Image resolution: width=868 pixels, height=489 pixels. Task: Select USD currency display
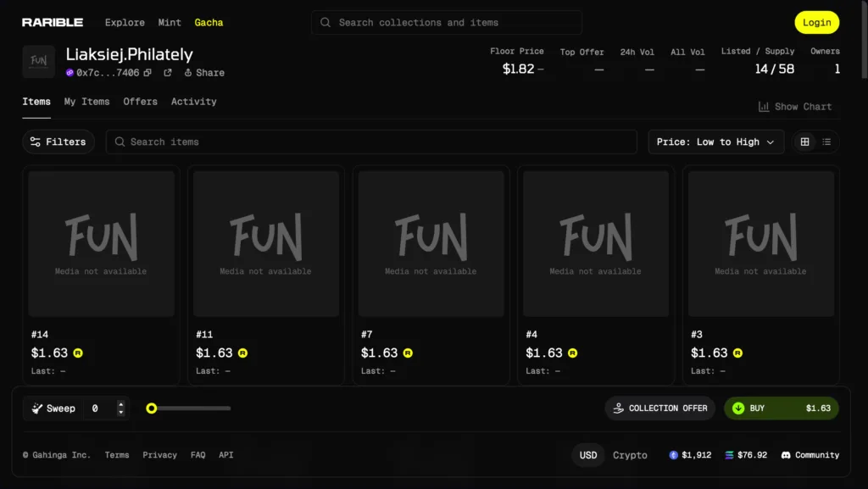[x=588, y=455]
